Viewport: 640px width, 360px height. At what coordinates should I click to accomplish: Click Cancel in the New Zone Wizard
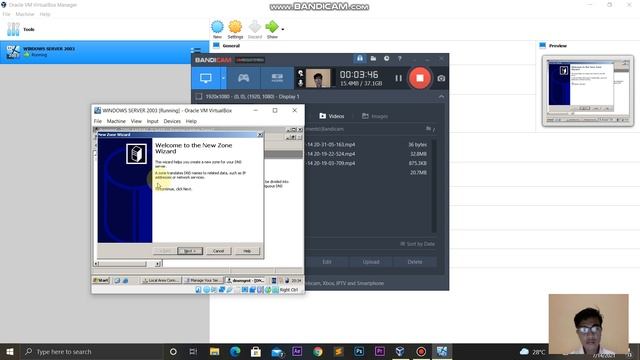tap(218, 251)
